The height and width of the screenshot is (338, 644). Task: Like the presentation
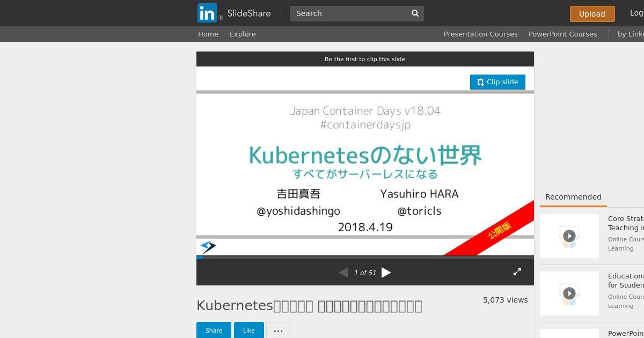tap(248, 330)
